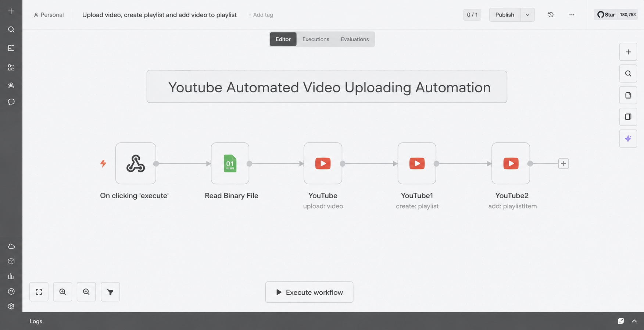Click the plus icon in the dark left sidebar
The width and height of the screenshot is (644, 330).
point(11,11)
